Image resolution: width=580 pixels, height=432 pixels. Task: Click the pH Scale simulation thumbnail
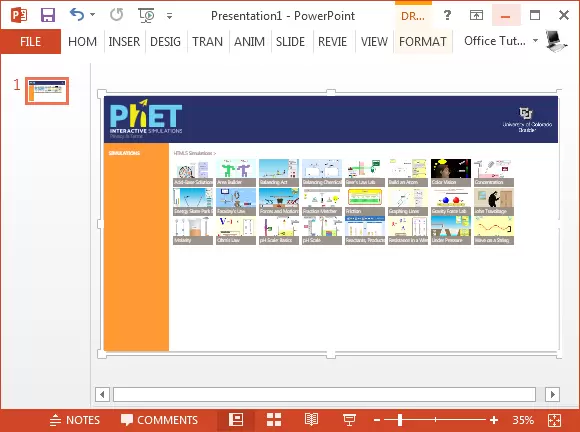click(x=322, y=231)
